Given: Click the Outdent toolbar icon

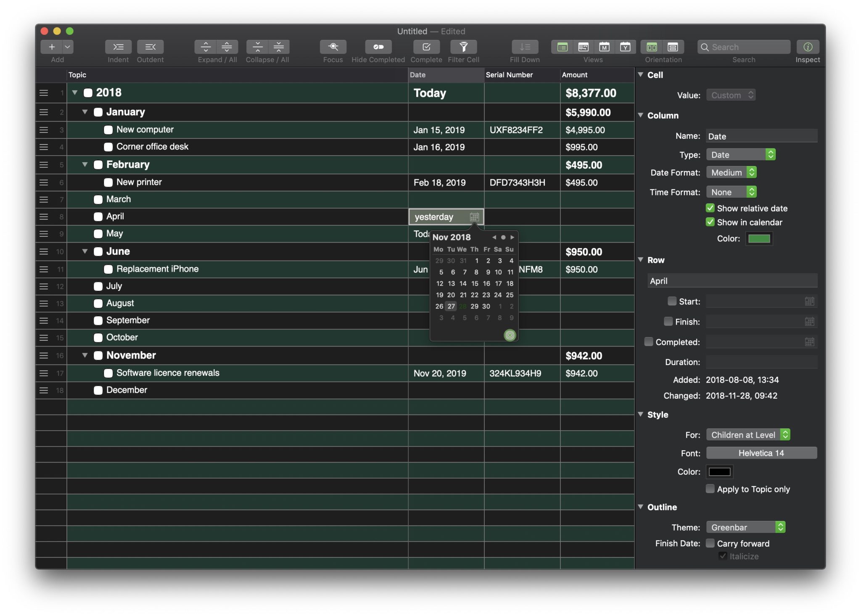Looking at the screenshot, I should pyautogui.click(x=150, y=47).
